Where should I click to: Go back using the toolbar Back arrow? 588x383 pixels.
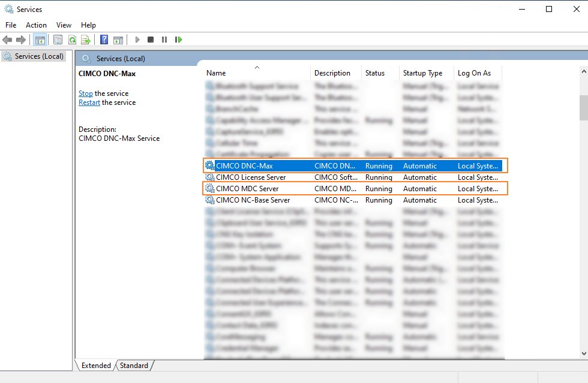(7, 40)
